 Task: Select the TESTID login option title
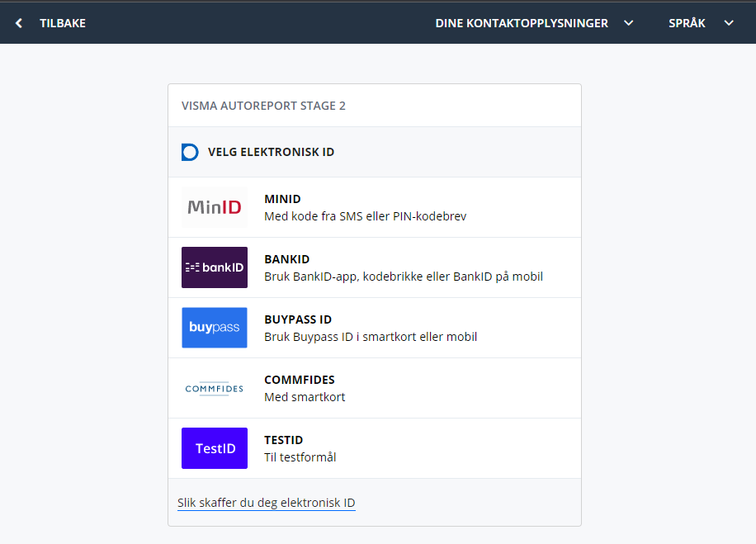[x=284, y=440]
